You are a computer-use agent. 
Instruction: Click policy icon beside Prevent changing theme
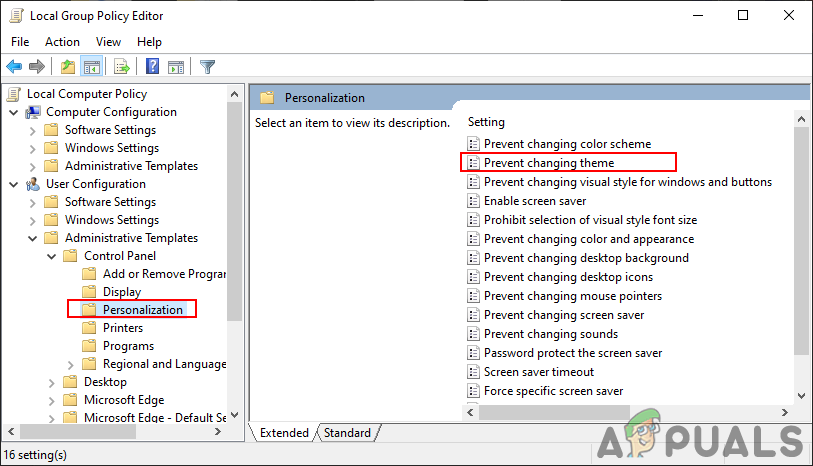click(x=473, y=163)
